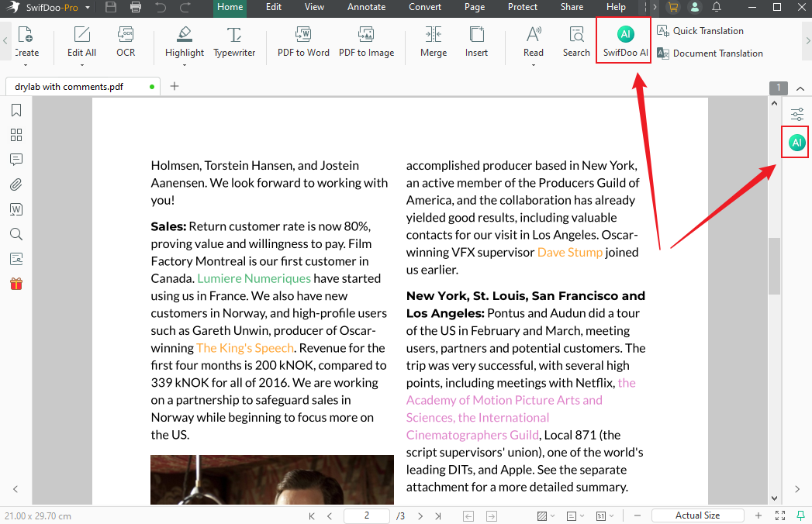
Task: Open the OCR tool
Action: (125, 42)
